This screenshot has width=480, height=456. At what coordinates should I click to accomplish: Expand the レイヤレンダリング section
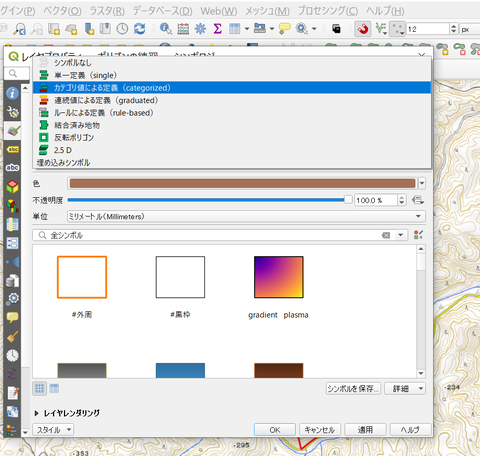click(68, 413)
